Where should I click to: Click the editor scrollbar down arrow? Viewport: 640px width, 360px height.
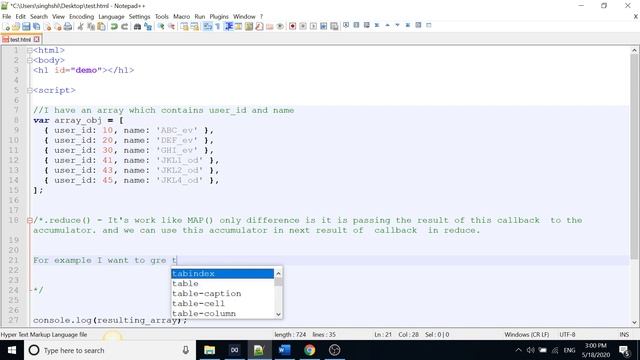point(634,322)
